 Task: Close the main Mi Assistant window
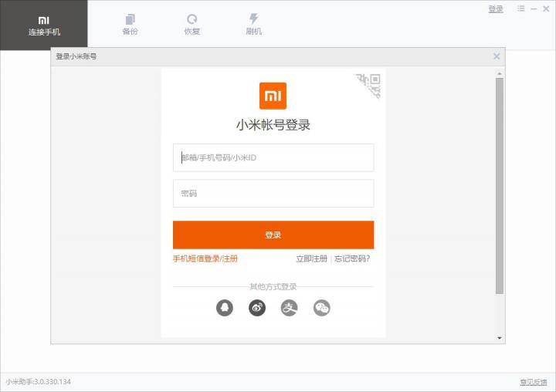coord(546,8)
